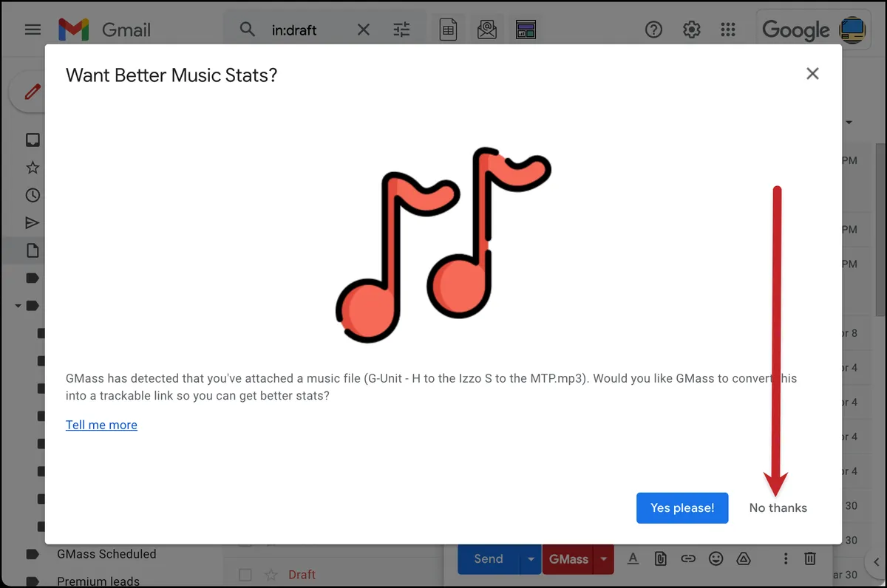The width and height of the screenshot is (887, 588).
Task: Open the Tell me more link
Action: (101, 425)
